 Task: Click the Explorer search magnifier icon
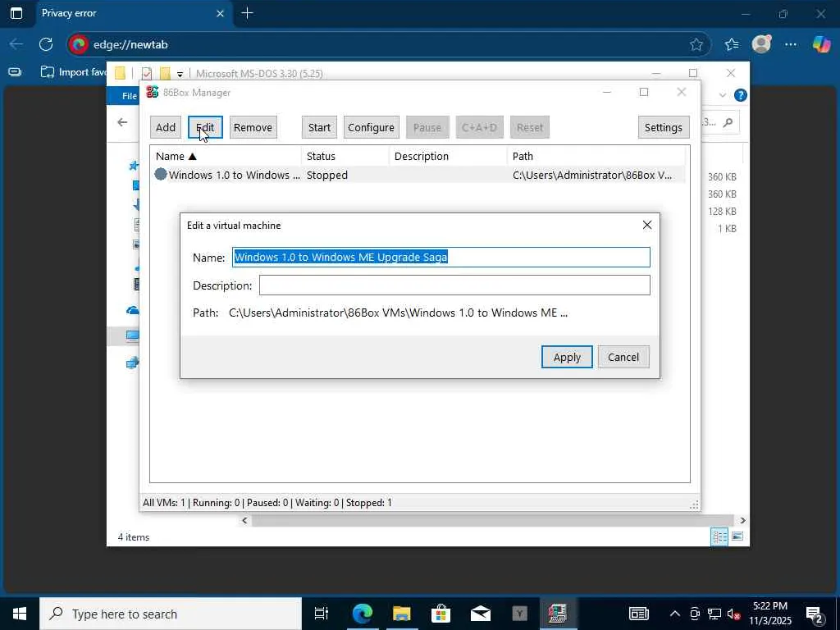coord(728,123)
